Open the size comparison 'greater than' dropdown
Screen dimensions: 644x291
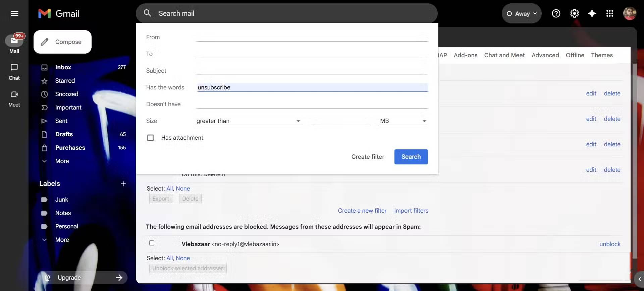pos(248,121)
